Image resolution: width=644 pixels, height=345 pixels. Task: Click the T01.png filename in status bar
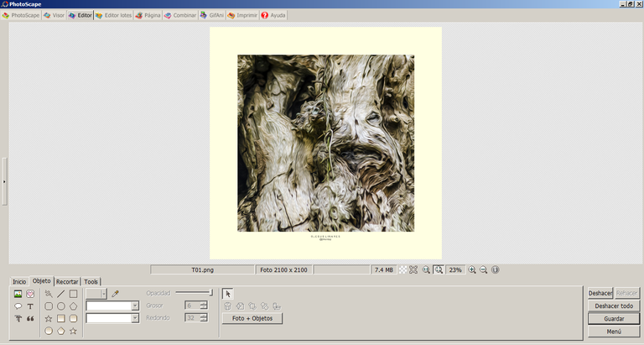coord(202,269)
